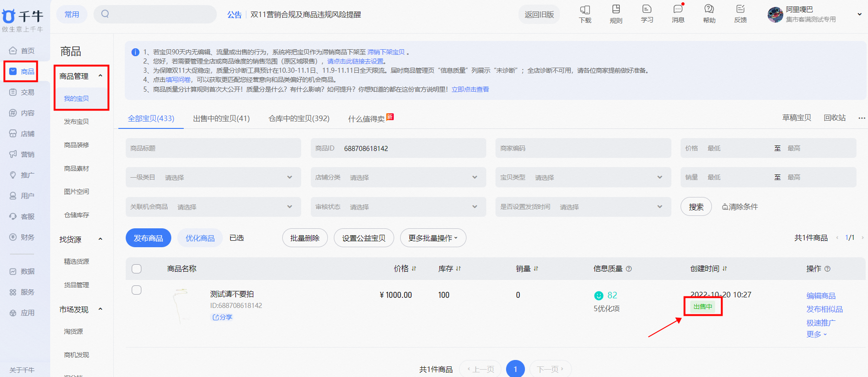This screenshot has width=868, height=377.
Task: Open 草稿宝贝 tab
Action: click(797, 117)
